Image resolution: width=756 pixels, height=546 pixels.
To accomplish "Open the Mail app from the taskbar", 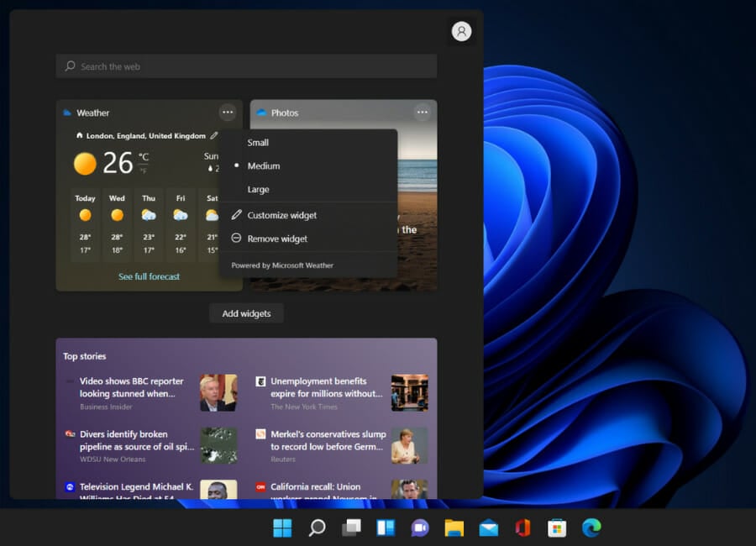I will [487, 528].
